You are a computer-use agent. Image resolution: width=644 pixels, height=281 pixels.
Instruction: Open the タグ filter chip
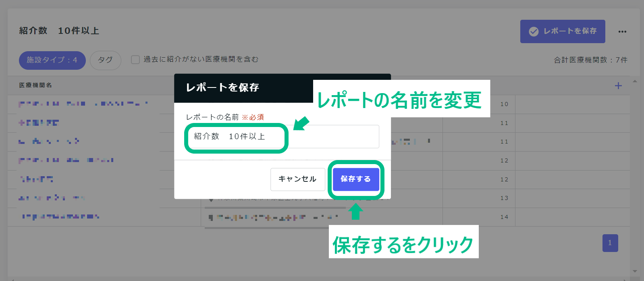[105, 60]
